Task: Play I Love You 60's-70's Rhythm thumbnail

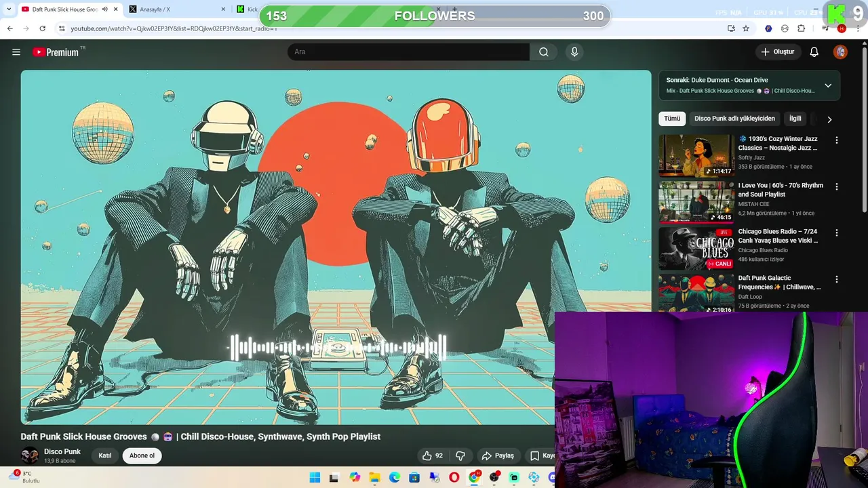Action: point(696,202)
